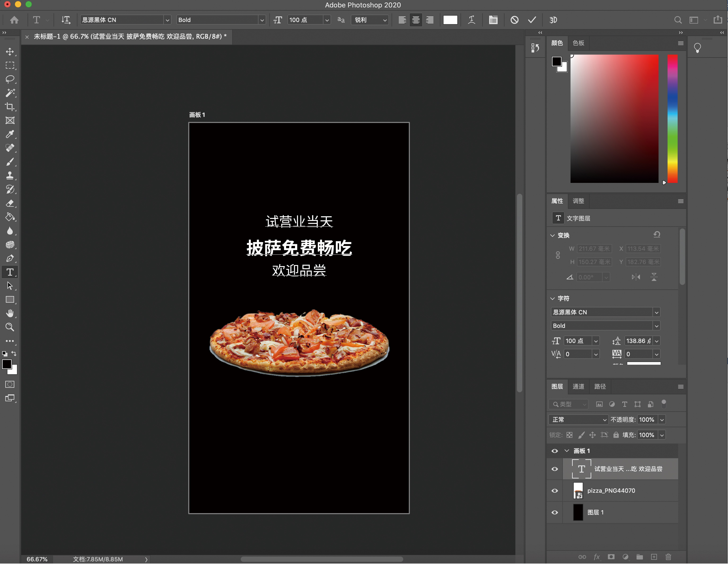Select the Magic Wand tool

click(10, 93)
